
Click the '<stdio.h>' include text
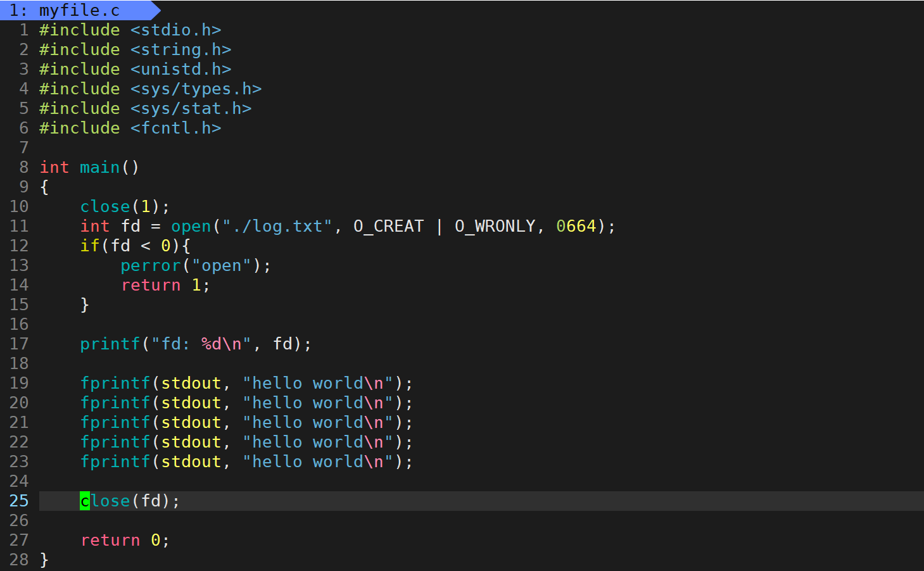click(x=176, y=30)
